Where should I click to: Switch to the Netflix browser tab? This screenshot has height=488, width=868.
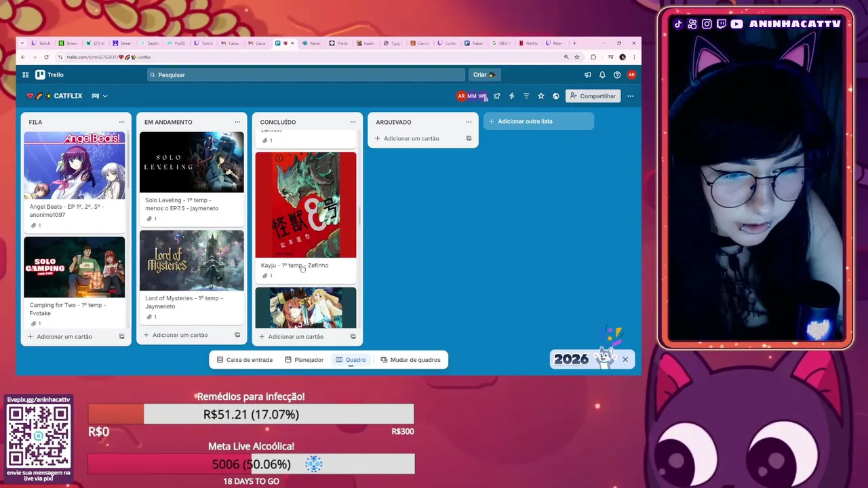[x=530, y=43]
